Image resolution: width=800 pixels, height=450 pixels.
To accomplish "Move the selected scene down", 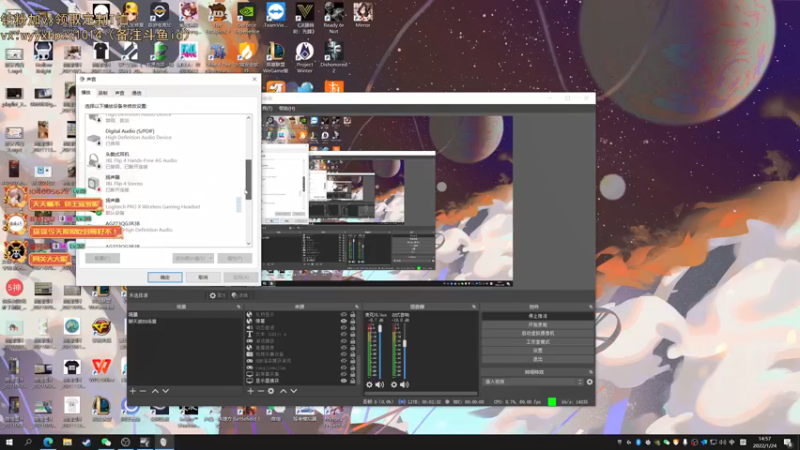I will pos(166,391).
